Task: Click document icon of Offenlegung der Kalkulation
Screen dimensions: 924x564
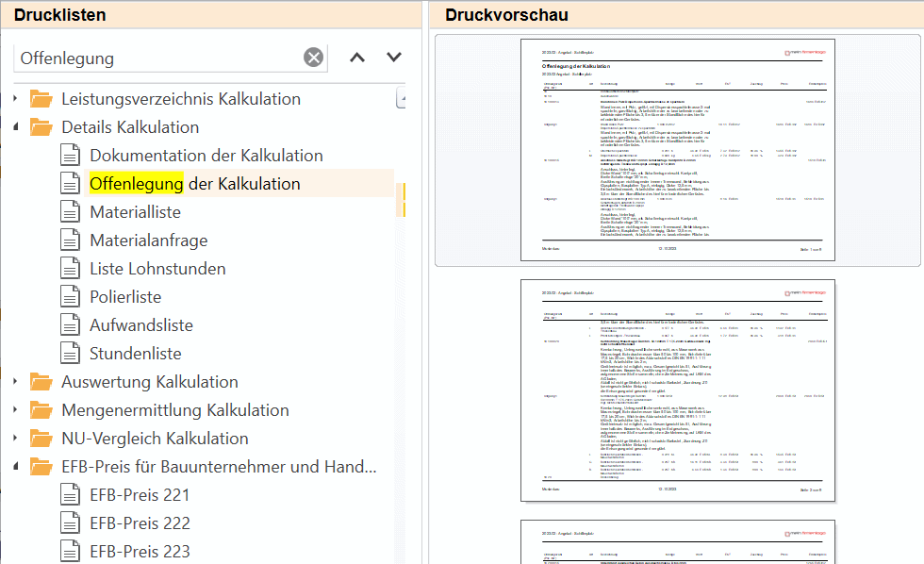Action: click(x=70, y=183)
